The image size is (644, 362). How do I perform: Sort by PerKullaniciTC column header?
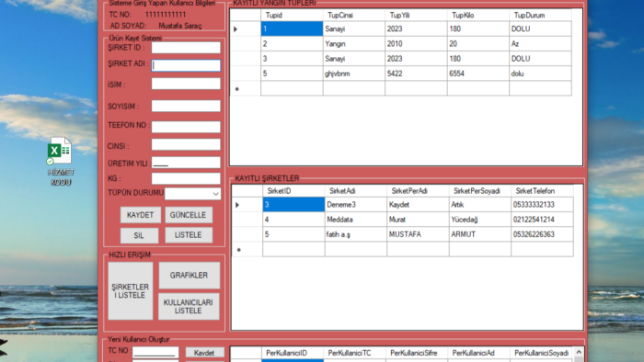(x=354, y=353)
